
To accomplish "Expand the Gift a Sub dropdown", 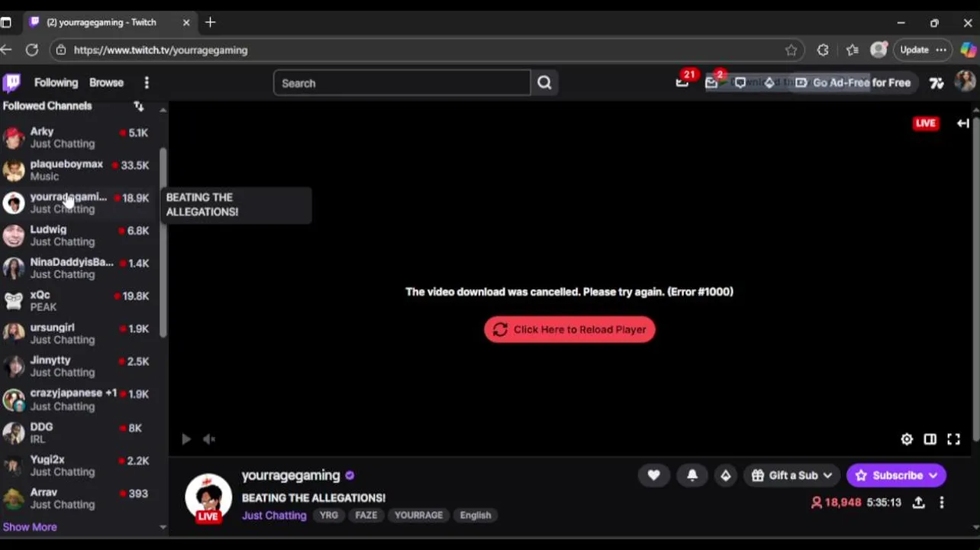I will (792, 475).
